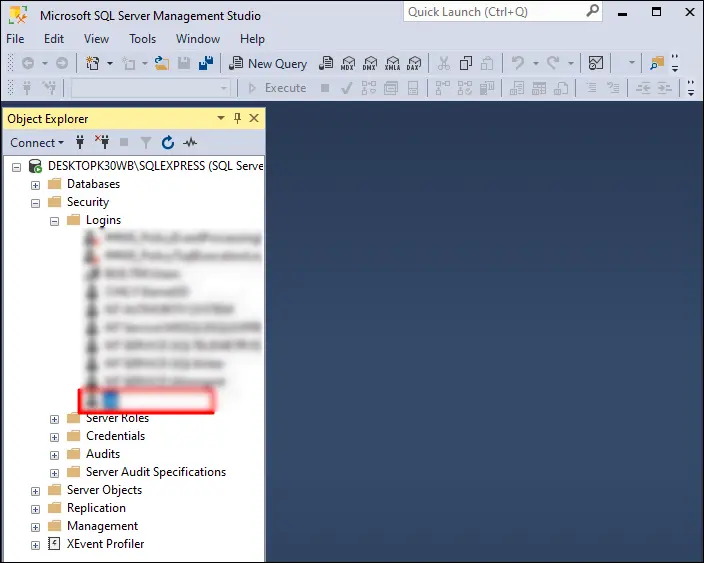704x563 pixels.
Task: Open the Tools menu
Action: pyautogui.click(x=142, y=39)
